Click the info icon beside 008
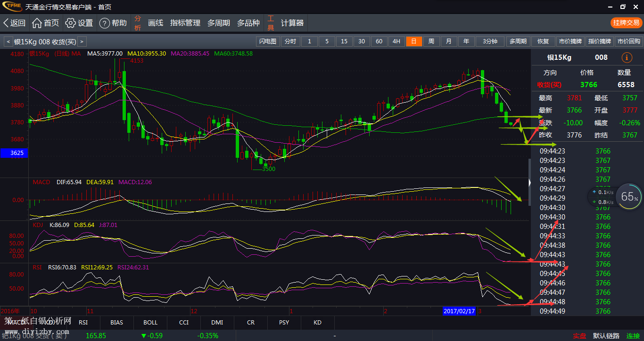 click(x=627, y=57)
